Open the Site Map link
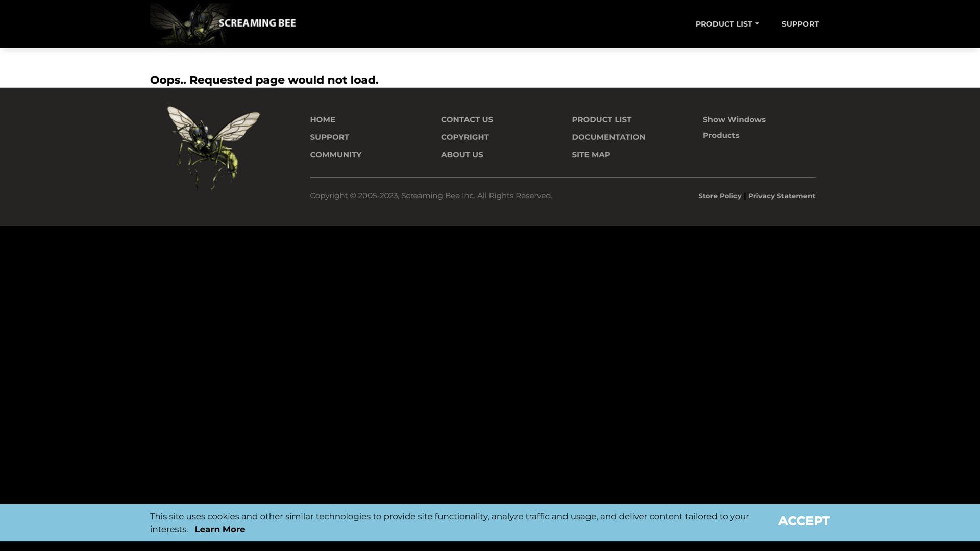 [591, 155]
